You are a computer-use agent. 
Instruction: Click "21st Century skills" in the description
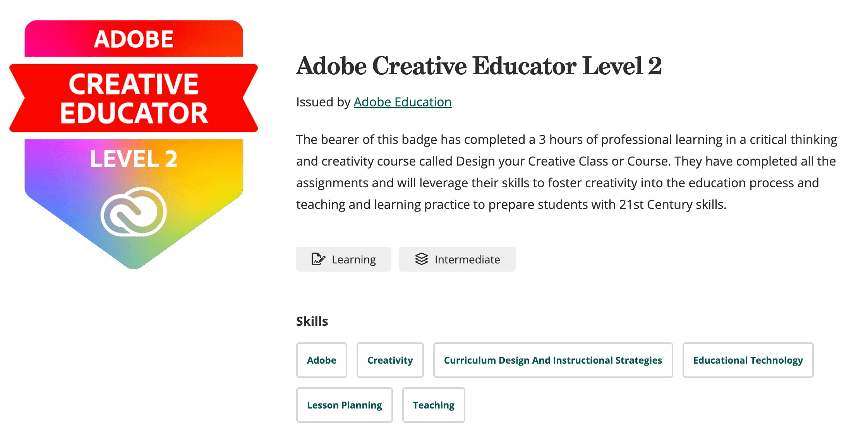coord(671,204)
